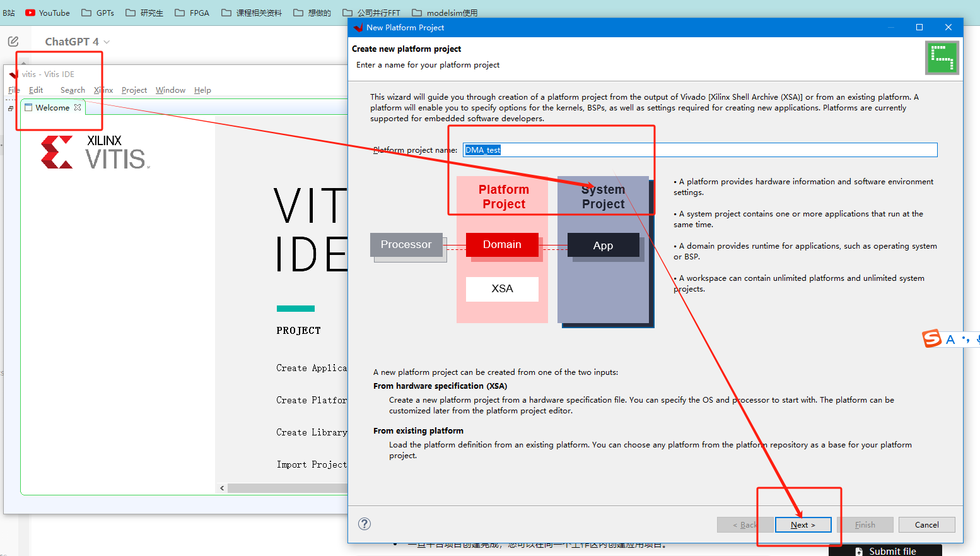Select the Welcome tab in Vitis IDE
The image size is (980, 556).
click(52, 108)
